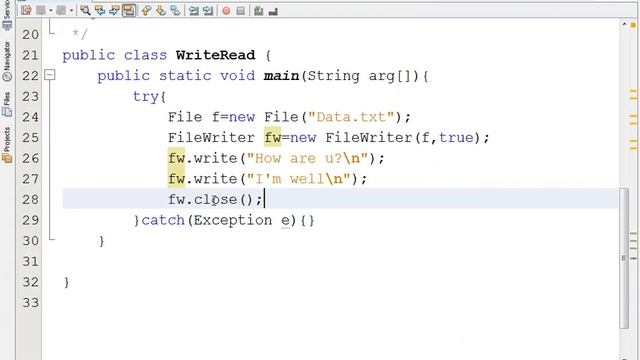This screenshot has height=360, width=640.
Task: Click the "How are u?\n" string
Action: [x=307, y=158]
